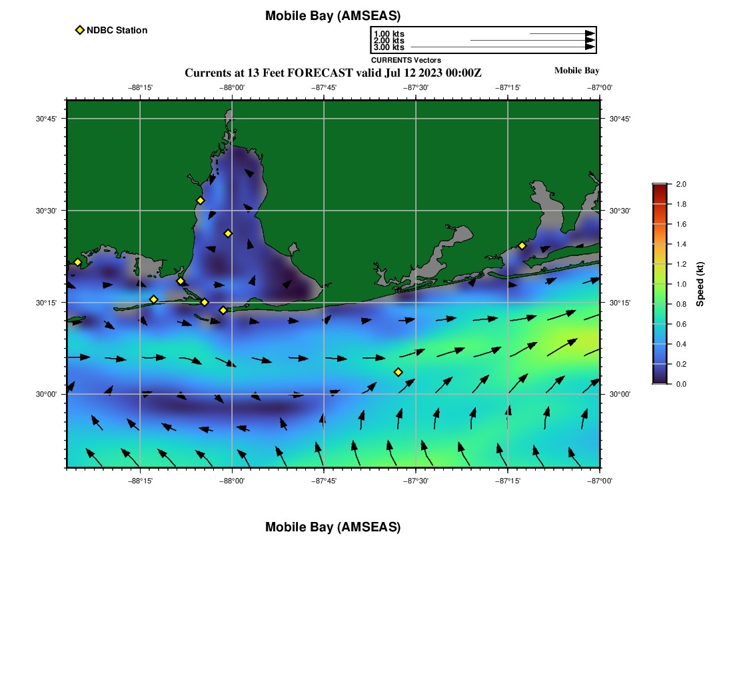Viewport: 733px width, 700px height.
Task: Click the top axis label '-88°15''
Action: tap(140, 87)
